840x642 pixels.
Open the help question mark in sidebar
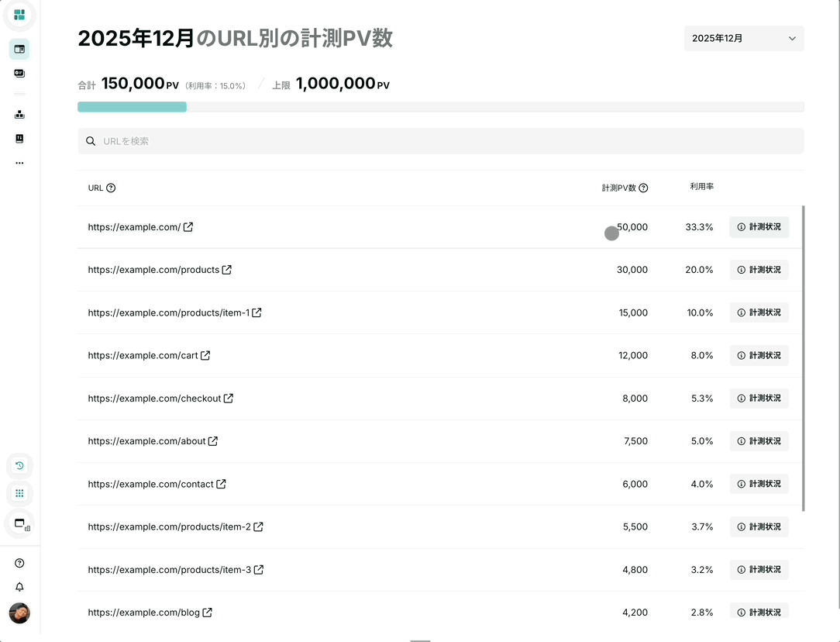(x=19, y=563)
